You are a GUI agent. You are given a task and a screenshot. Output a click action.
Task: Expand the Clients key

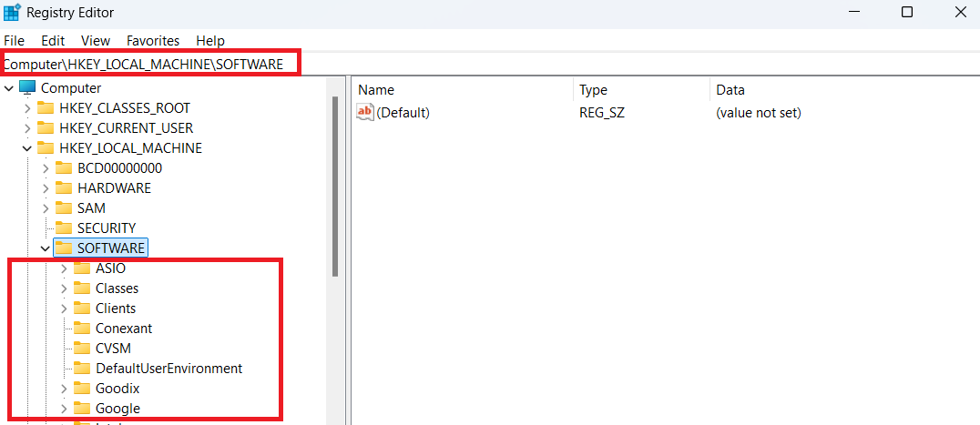pyautogui.click(x=64, y=309)
